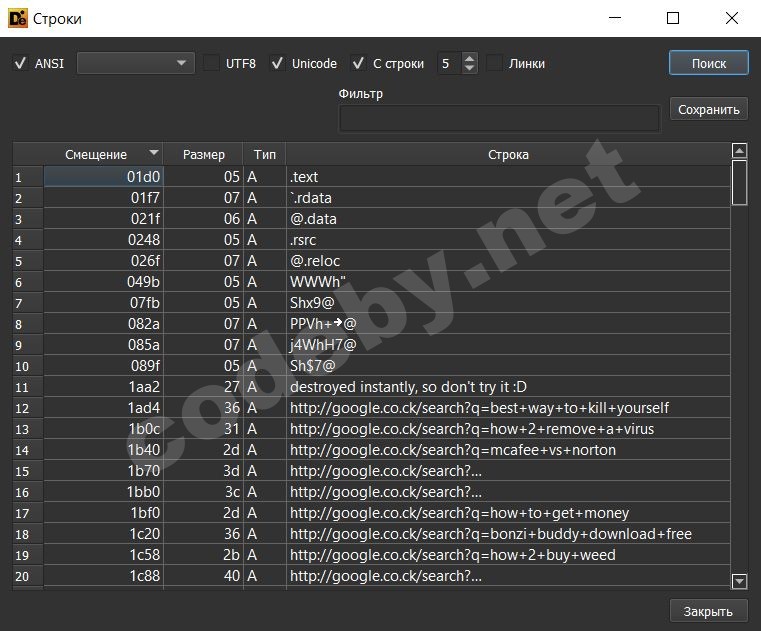Click size cell 40

pos(203,576)
